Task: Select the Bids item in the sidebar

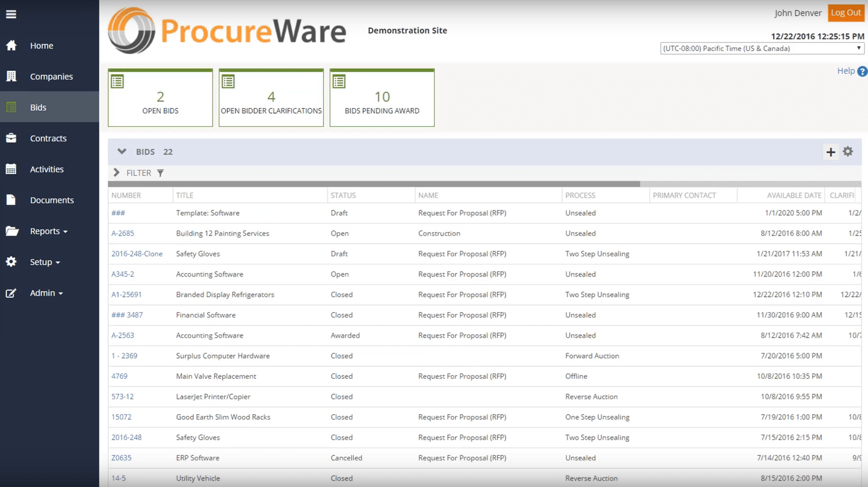Action: (38, 107)
